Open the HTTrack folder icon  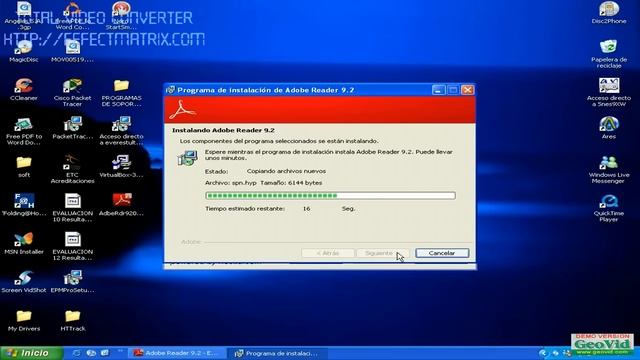(x=72, y=320)
